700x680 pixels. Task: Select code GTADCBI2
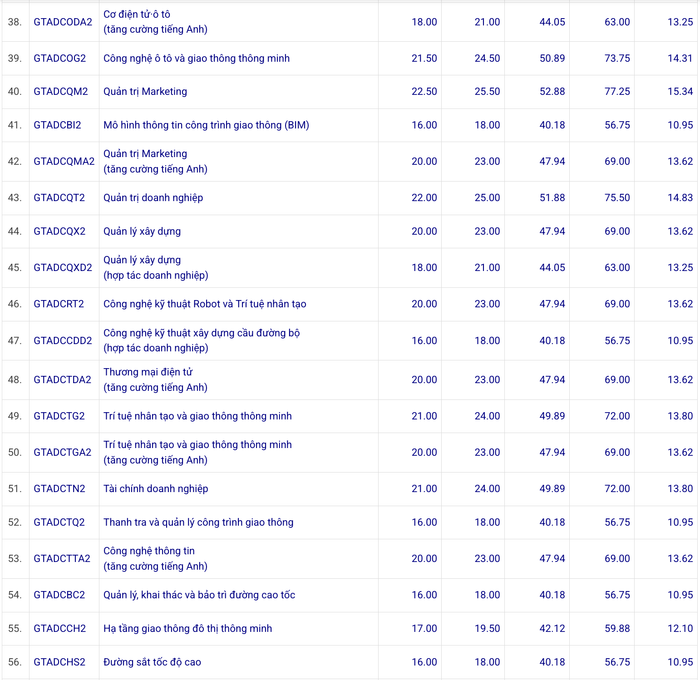57,125
